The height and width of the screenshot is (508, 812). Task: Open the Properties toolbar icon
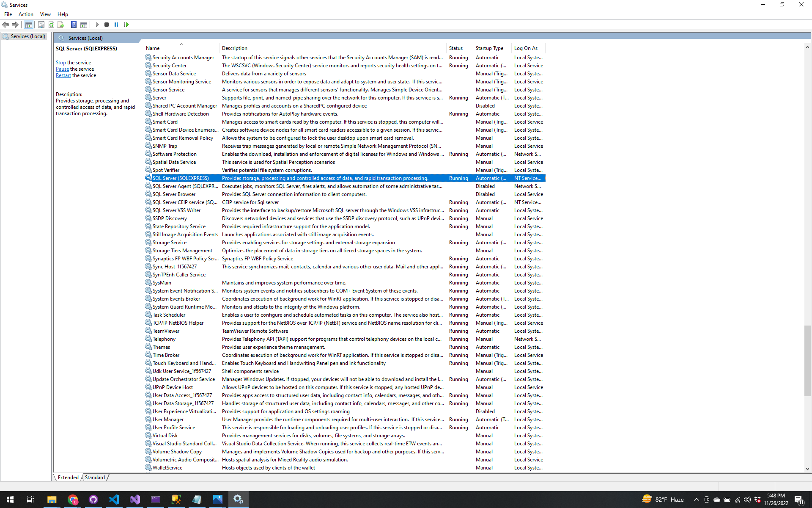click(x=41, y=25)
